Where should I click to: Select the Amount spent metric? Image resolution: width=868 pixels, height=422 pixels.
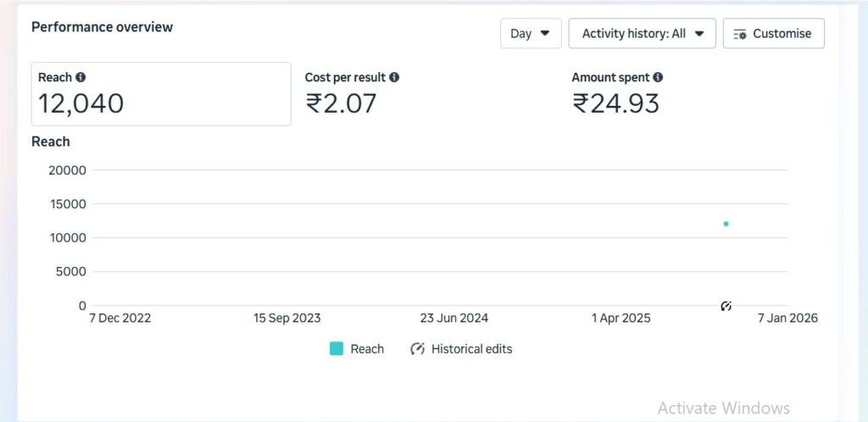pos(611,77)
